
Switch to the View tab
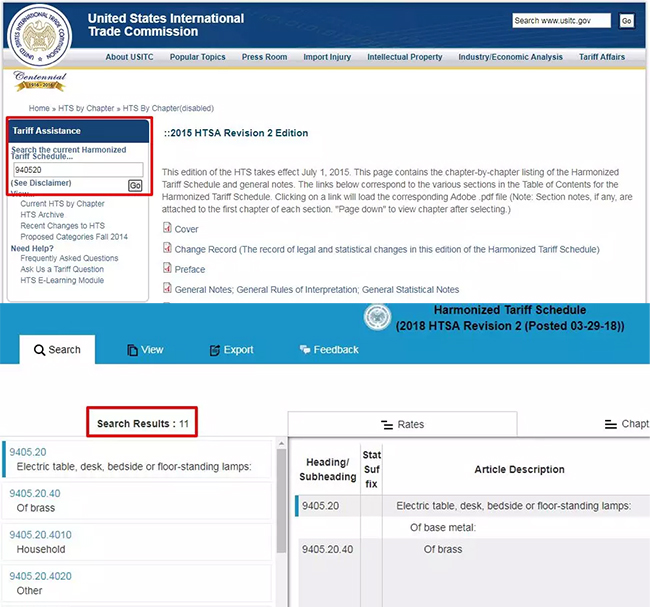click(145, 350)
